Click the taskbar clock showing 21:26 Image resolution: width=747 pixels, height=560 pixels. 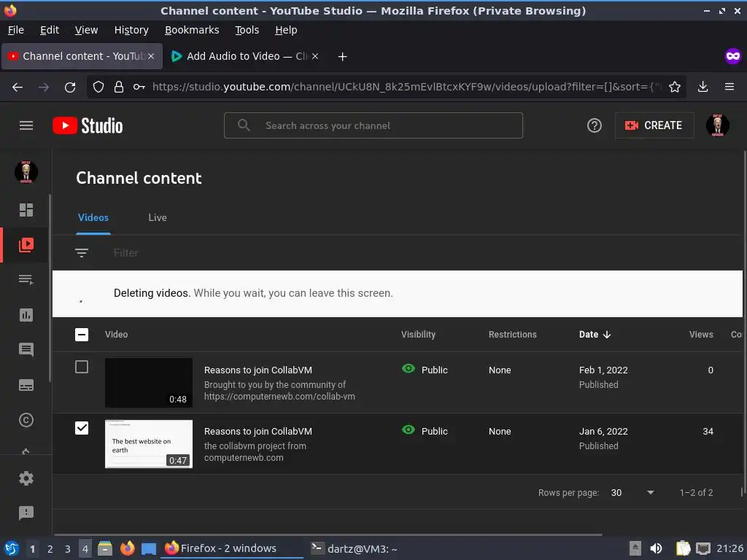pos(729,548)
